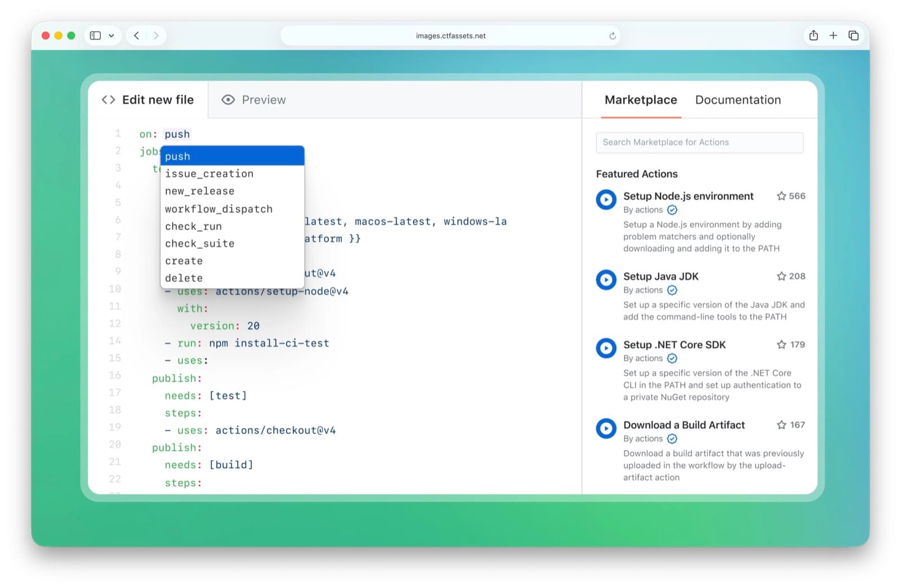The height and width of the screenshot is (588, 901).
Task: Reload the page using the refresh icon
Action: coord(612,36)
